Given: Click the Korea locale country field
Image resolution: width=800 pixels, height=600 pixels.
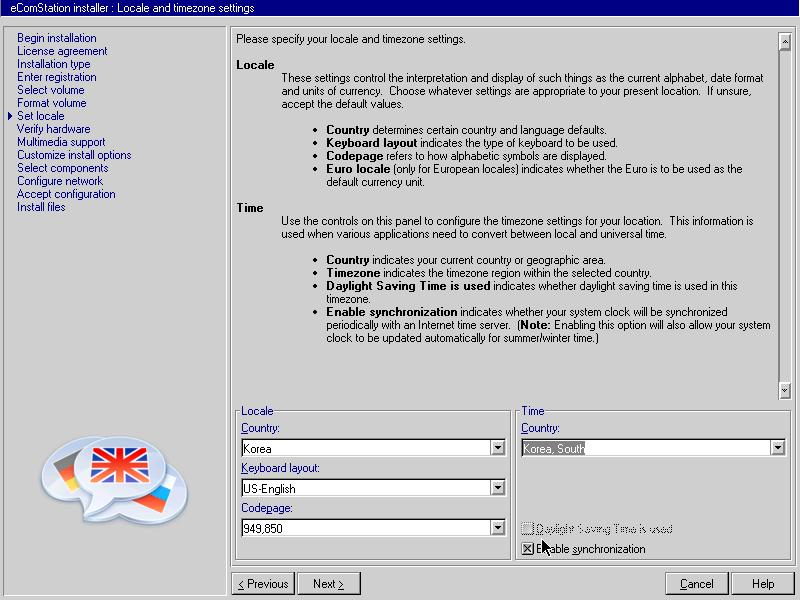Looking at the screenshot, I should pyautogui.click(x=366, y=448).
